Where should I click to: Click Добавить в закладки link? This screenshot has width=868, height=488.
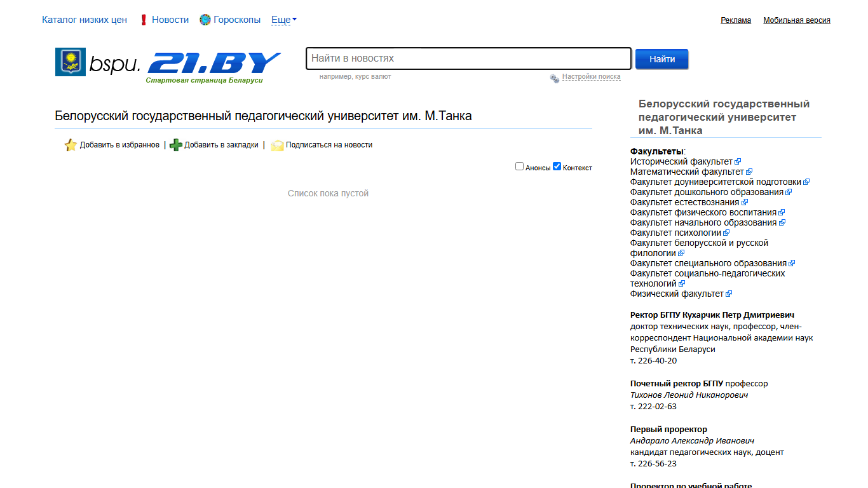(x=221, y=145)
